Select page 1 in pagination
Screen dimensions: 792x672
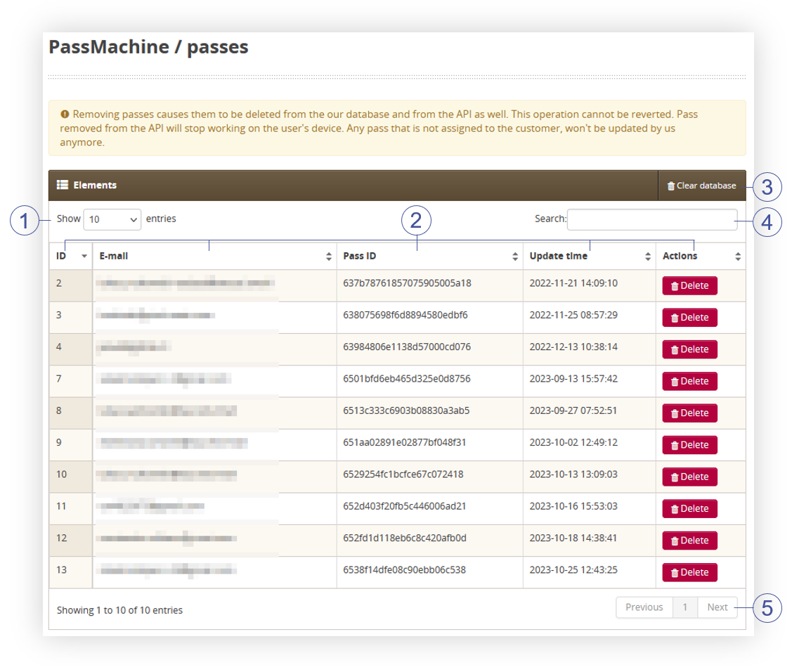pyautogui.click(x=685, y=607)
